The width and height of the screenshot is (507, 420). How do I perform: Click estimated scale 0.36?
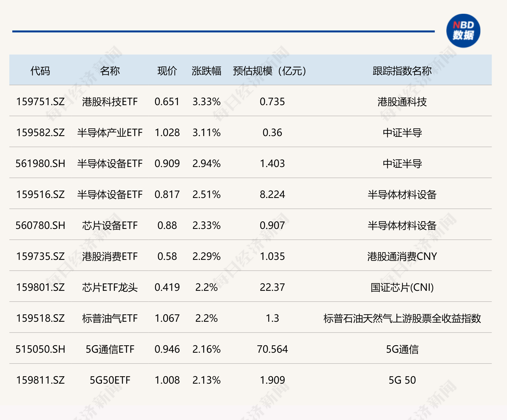(272, 133)
